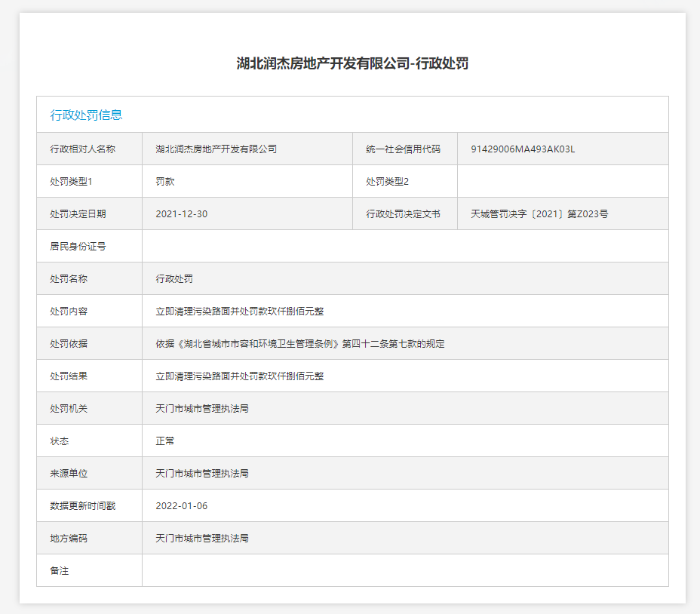700x614 pixels.
Task: Click the 行政相对人名称 label
Action: tap(82, 149)
